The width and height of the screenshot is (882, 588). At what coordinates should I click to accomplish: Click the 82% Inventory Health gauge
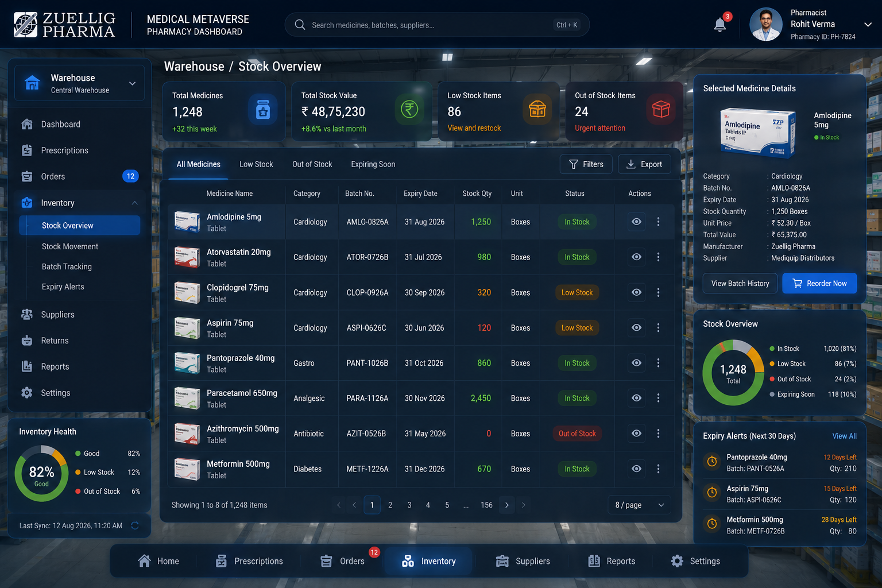(41, 474)
